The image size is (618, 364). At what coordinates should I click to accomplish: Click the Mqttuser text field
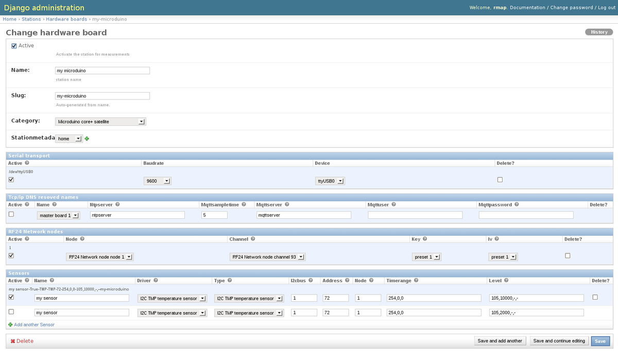click(415, 215)
